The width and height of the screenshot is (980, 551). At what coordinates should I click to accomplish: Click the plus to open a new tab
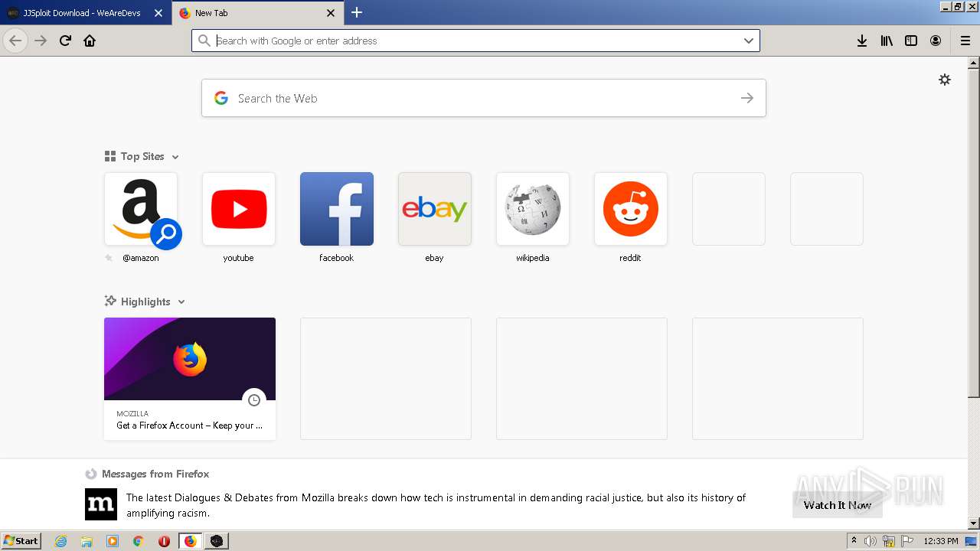pos(357,12)
